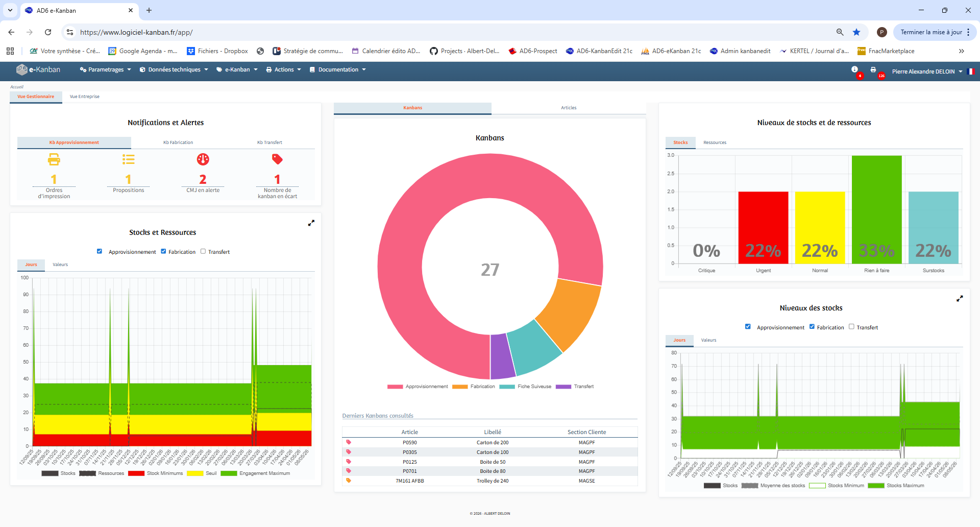Viewport: 980px width, 527px height.
Task: Click the Carton de 200 cell
Action: pyautogui.click(x=493, y=443)
